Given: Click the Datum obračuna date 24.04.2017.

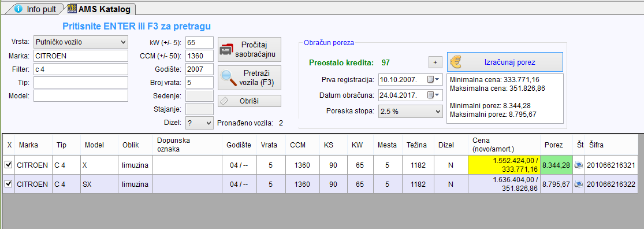Looking at the screenshot, I should (x=399, y=95).
